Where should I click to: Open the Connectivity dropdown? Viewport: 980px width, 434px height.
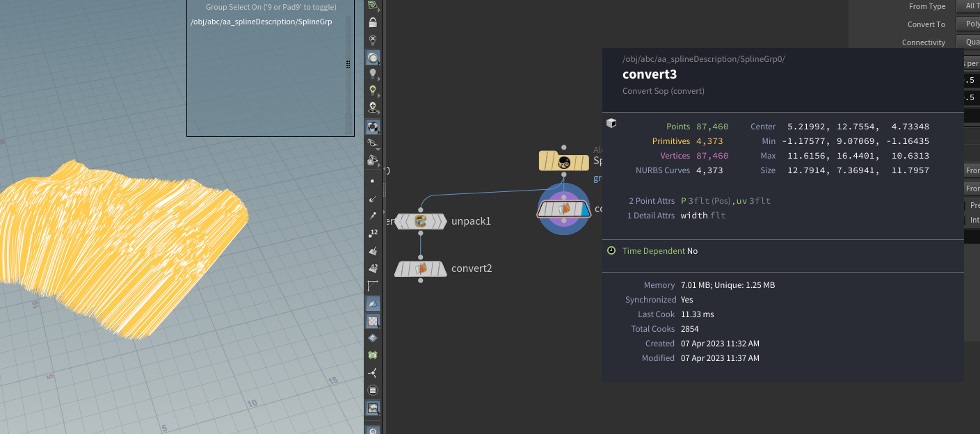[x=969, y=42]
